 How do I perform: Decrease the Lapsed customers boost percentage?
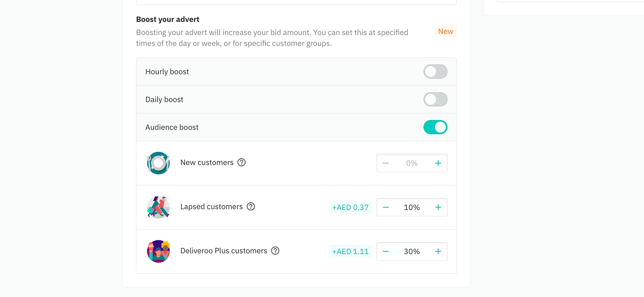pos(386,207)
